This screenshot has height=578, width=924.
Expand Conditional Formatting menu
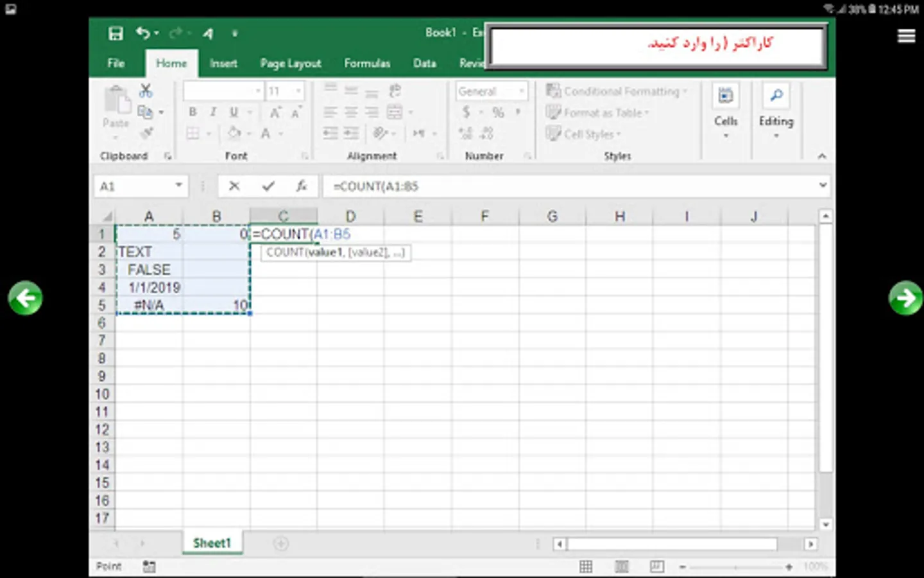click(x=617, y=91)
